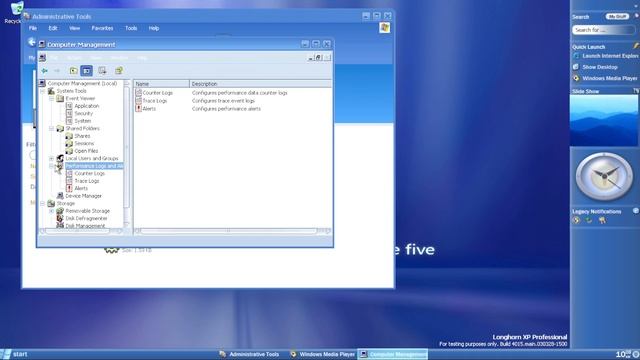The width and height of the screenshot is (640, 360).
Task: Open Disk Management from the tree
Action: pos(85,225)
